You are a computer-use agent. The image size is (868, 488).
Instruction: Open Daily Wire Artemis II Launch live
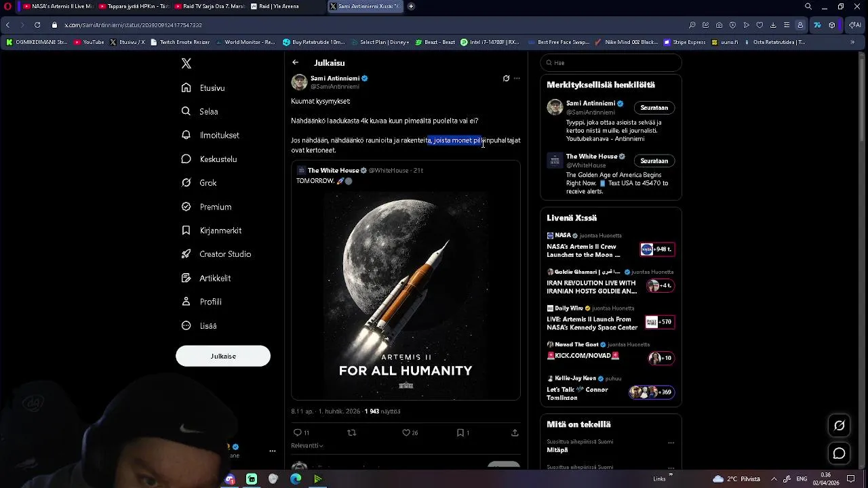pyautogui.click(x=610, y=319)
